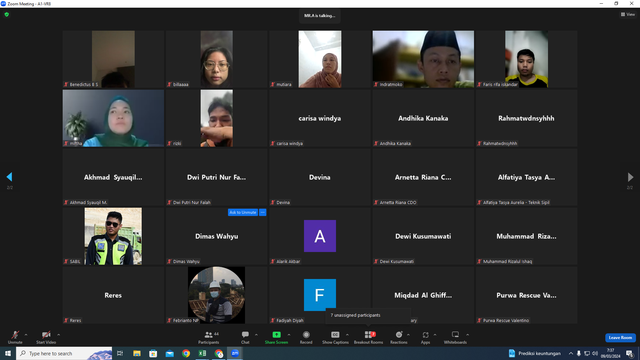Click the green encryption shield icon

[7, 14]
